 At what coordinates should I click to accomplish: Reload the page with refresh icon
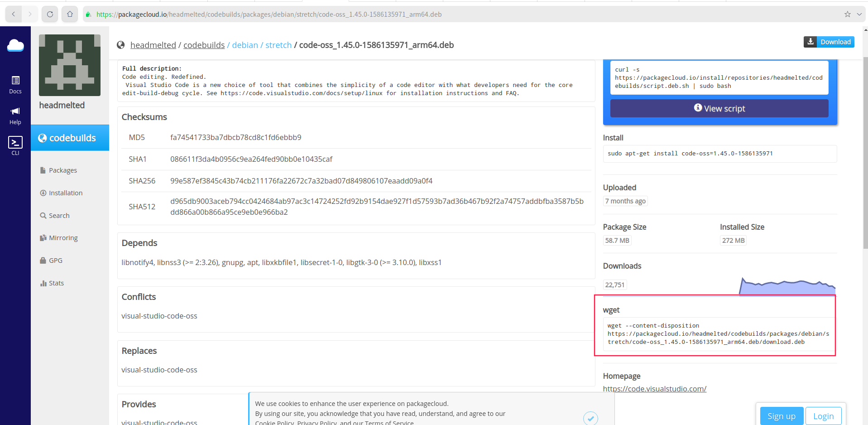coord(50,14)
